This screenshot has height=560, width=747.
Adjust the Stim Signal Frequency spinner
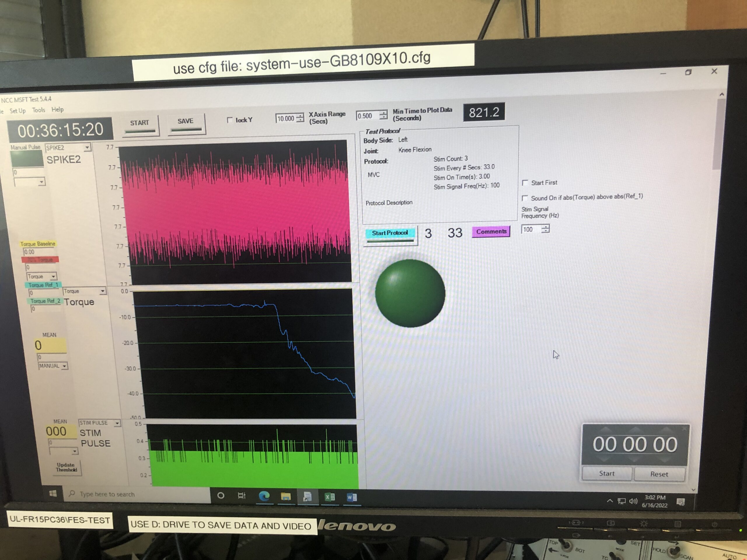coord(546,229)
